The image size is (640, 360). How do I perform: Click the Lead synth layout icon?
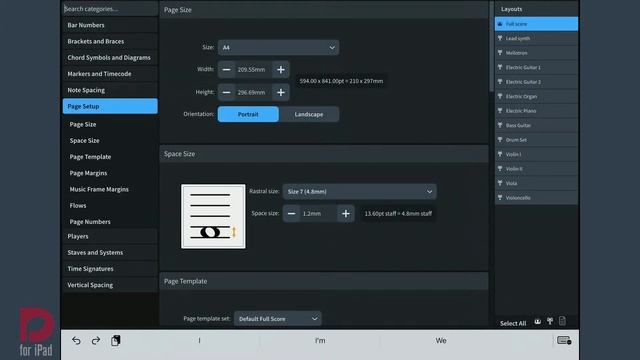[x=500, y=38]
